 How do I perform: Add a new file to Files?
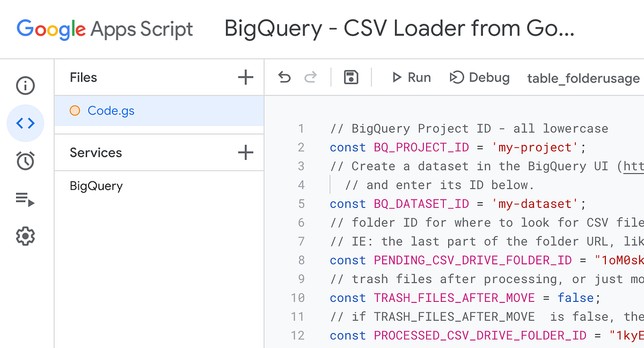click(x=245, y=77)
